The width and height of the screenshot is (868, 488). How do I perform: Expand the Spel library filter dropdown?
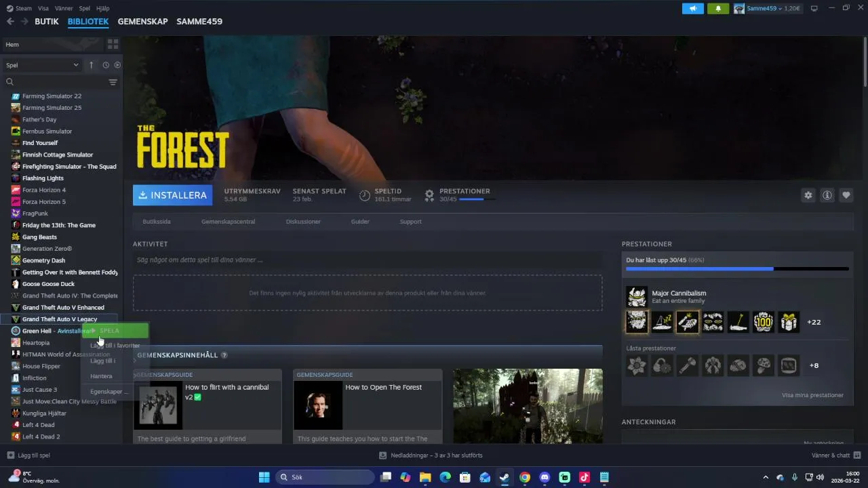[43, 65]
